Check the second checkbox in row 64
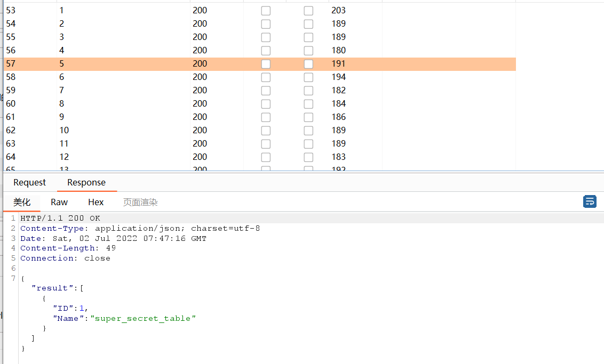The width and height of the screenshot is (604, 364). [308, 157]
